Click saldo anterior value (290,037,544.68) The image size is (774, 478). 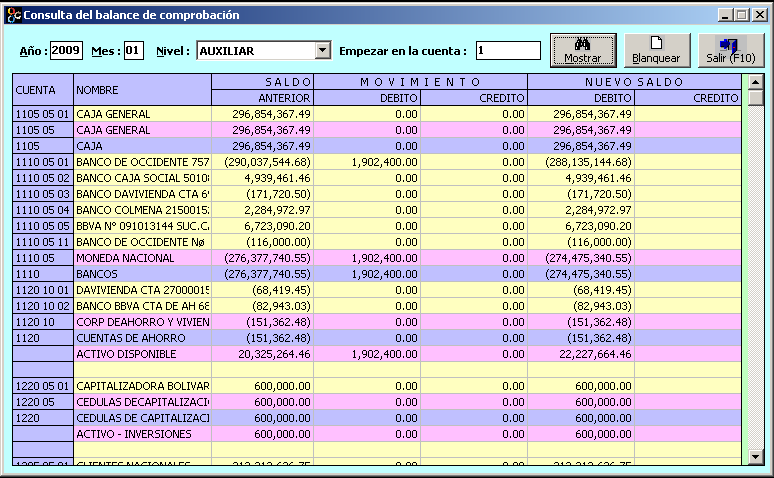click(263, 162)
